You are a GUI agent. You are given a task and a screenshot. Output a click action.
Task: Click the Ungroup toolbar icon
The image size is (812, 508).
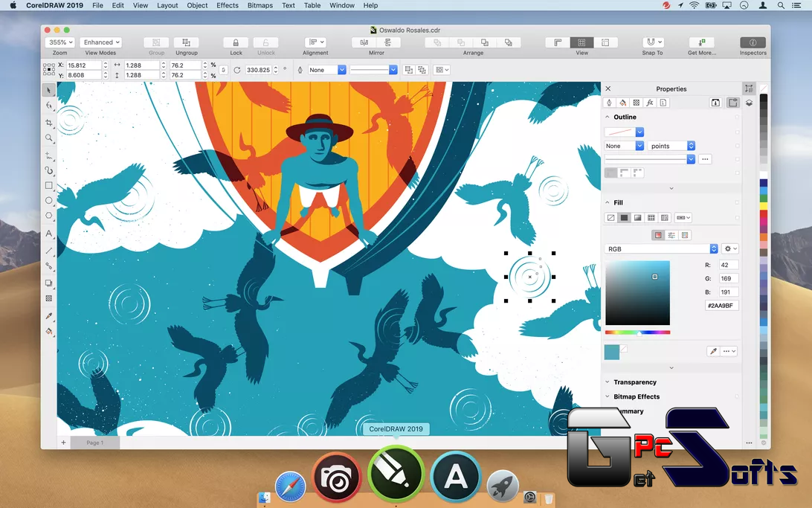click(x=187, y=42)
